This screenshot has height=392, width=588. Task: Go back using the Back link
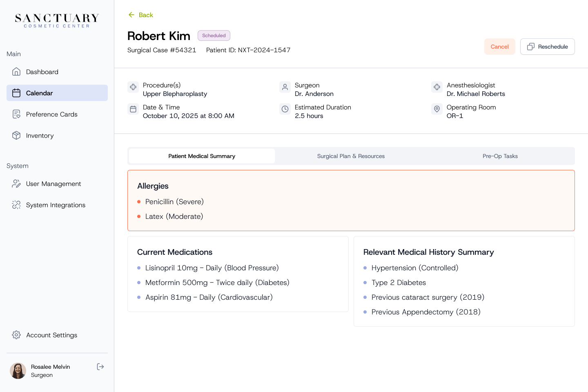tap(140, 15)
